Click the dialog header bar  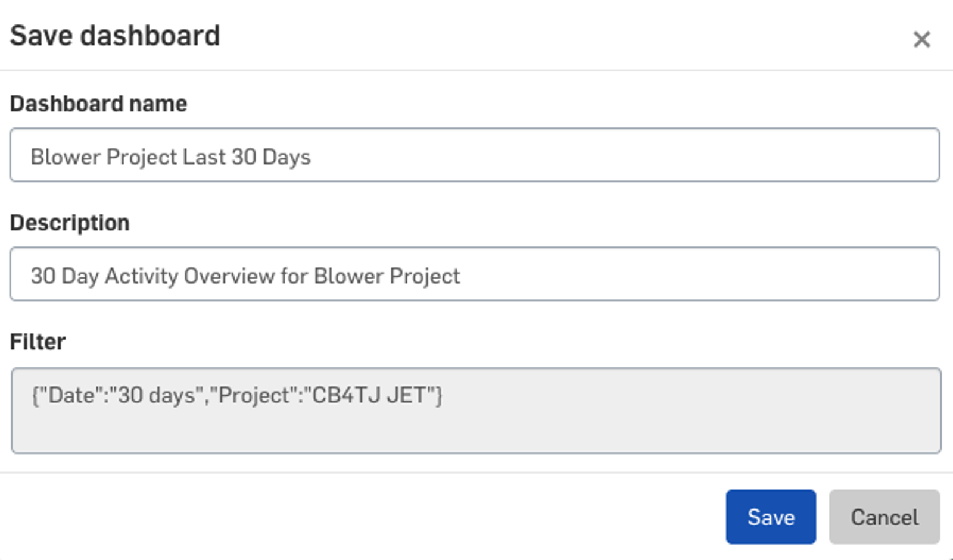pos(476,36)
